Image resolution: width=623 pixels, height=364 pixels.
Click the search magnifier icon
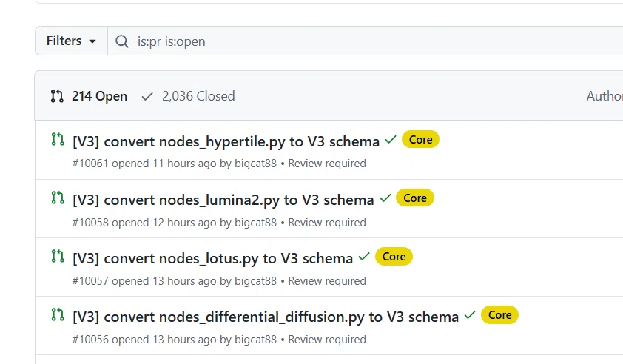pos(122,41)
